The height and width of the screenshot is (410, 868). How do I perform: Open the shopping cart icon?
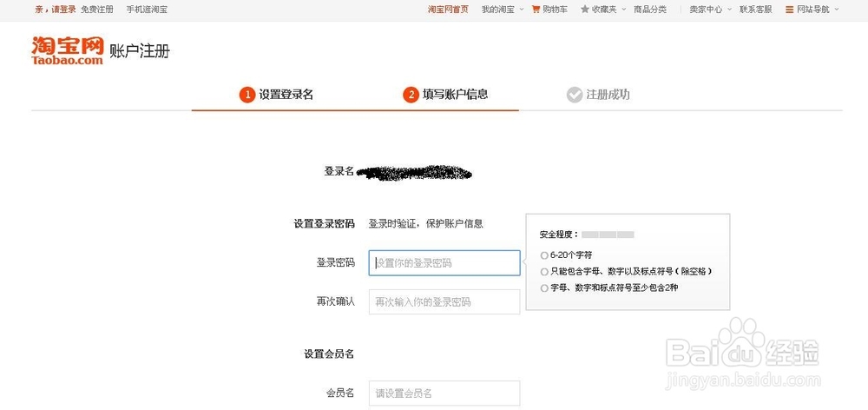536,10
